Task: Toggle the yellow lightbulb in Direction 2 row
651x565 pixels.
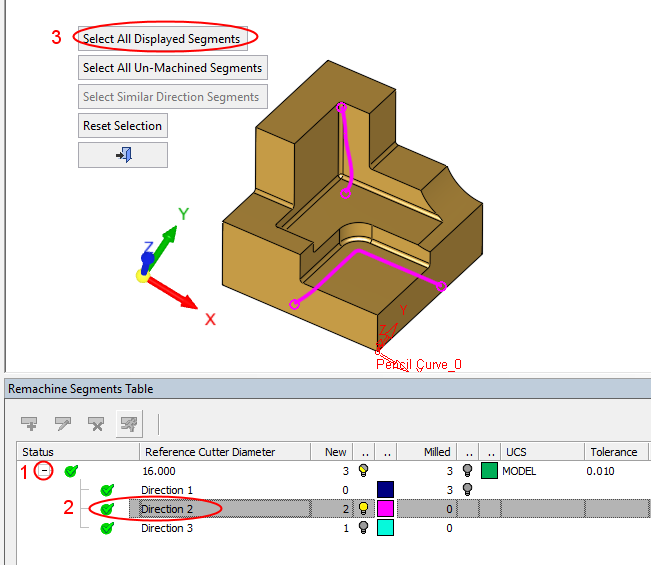Action: [x=364, y=509]
